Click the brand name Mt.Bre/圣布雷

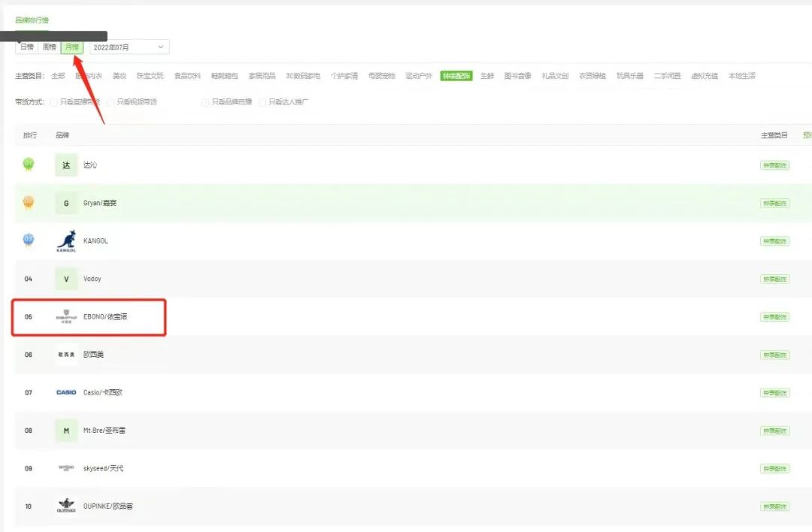tap(104, 430)
